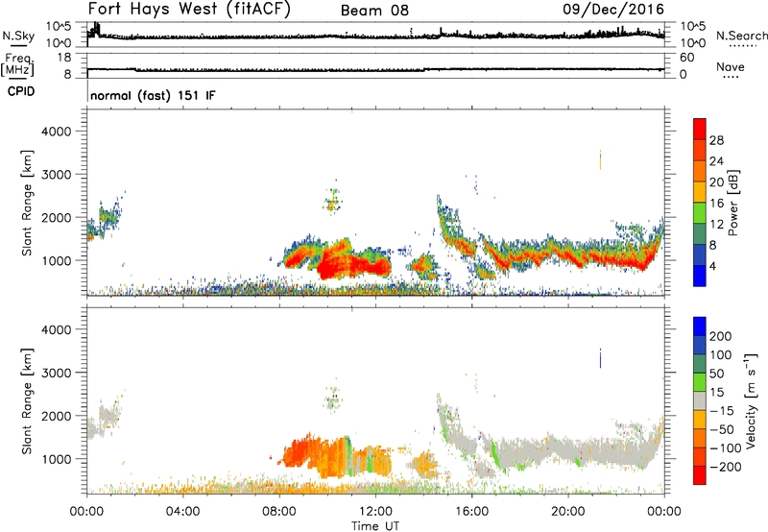This screenshot has height=532, width=768.
Task: Click the 'Nave' legend label
Action: pyautogui.click(x=730, y=67)
